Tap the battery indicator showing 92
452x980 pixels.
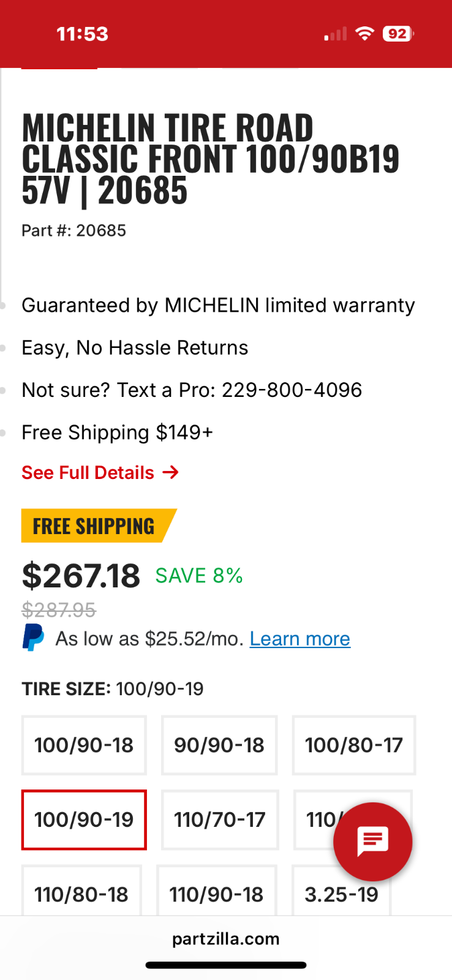[398, 34]
